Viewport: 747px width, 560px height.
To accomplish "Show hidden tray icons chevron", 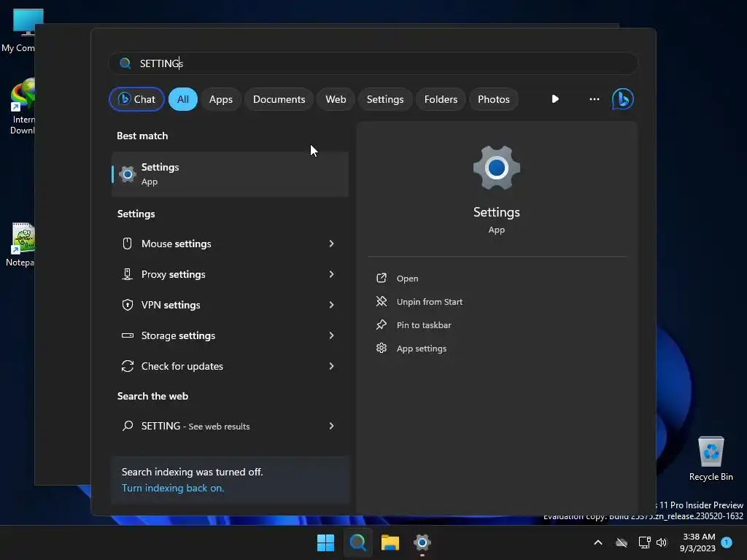I will [598, 542].
